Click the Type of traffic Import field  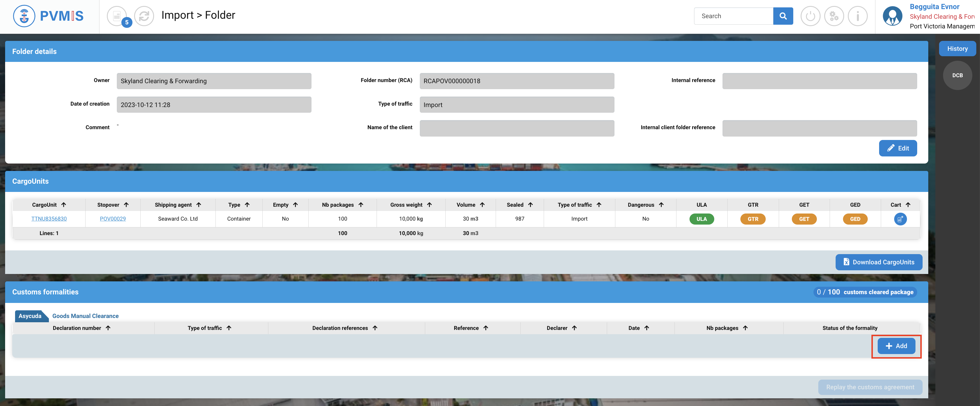pyautogui.click(x=517, y=104)
